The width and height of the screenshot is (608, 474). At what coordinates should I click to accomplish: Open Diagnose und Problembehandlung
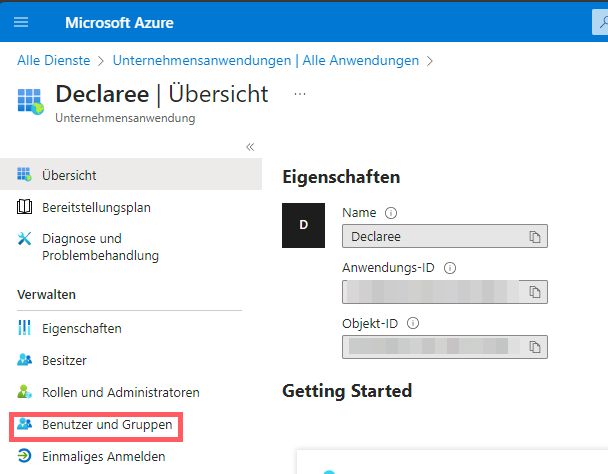click(100, 247)
